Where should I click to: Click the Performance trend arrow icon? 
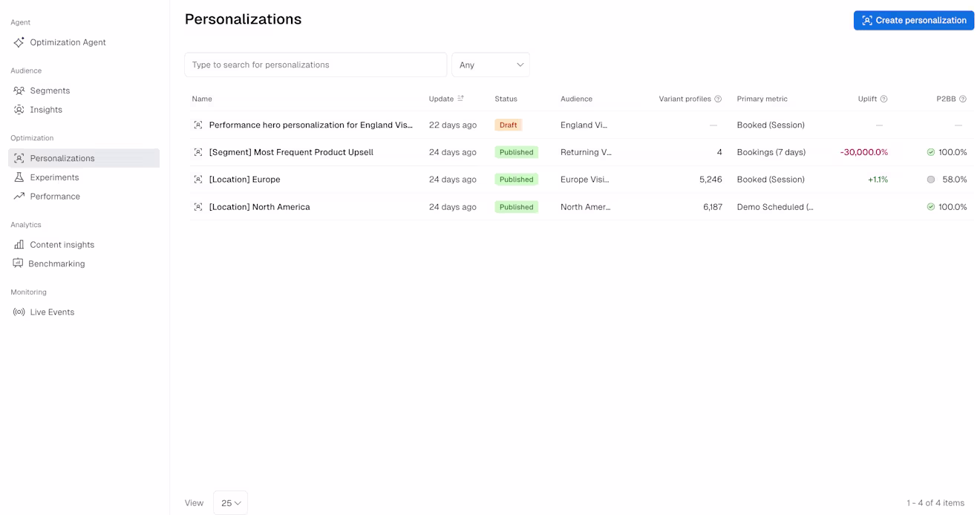pyautogui.click(x=19, y=197)
